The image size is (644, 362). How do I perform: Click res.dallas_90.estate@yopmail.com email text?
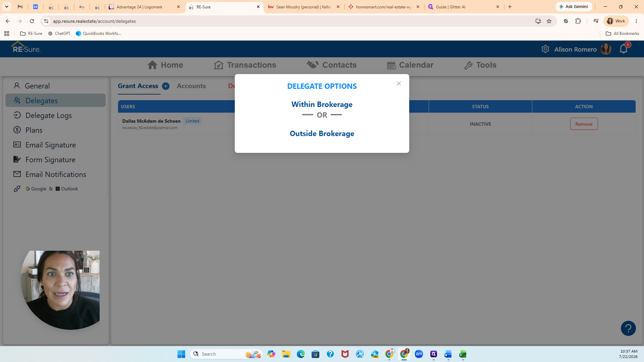pos(150,128)
